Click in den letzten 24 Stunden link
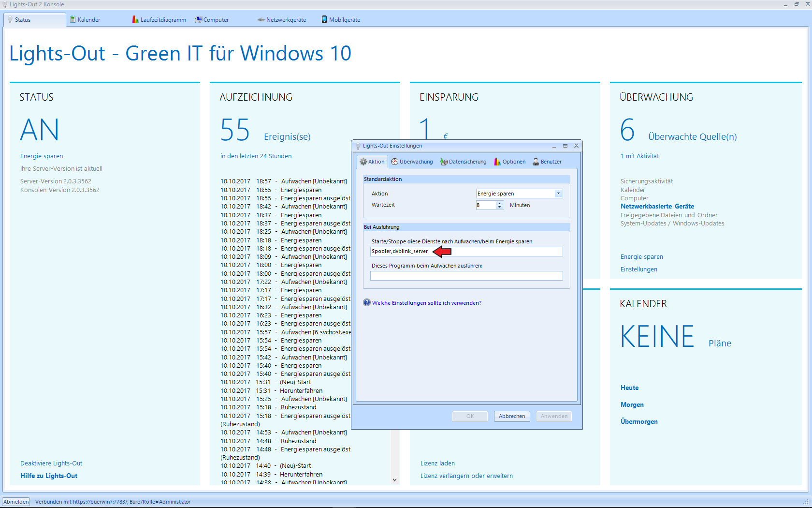Viewport: 812px width, 508px height. pos(256,156)
